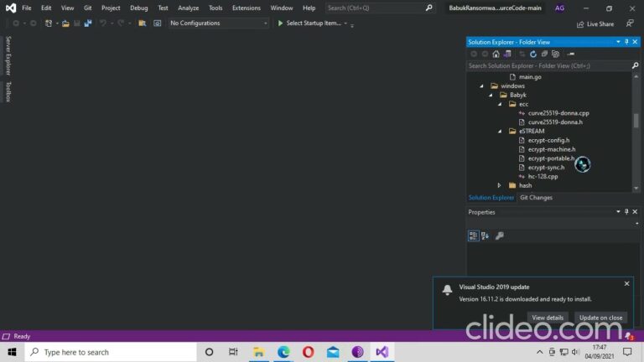Image resolution: width=644 pixels, height=362 pixels.
Task: Open the Extensions menu
Action: tap(246, 8)
